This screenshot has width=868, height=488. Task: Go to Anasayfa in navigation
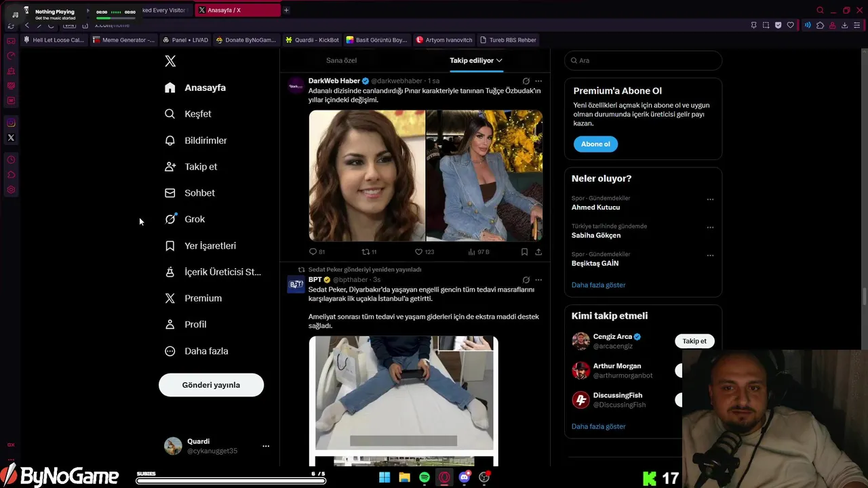pos(195,87)
